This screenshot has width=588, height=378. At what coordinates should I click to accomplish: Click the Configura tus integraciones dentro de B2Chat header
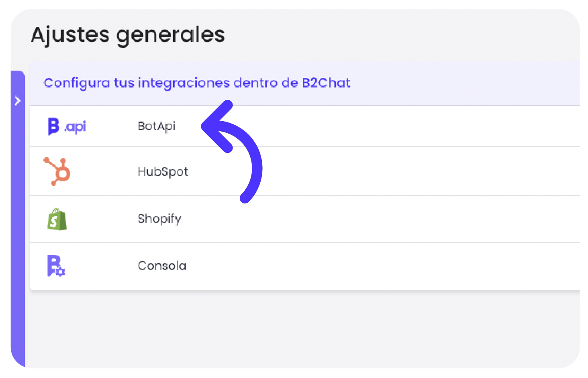[197, 83]
